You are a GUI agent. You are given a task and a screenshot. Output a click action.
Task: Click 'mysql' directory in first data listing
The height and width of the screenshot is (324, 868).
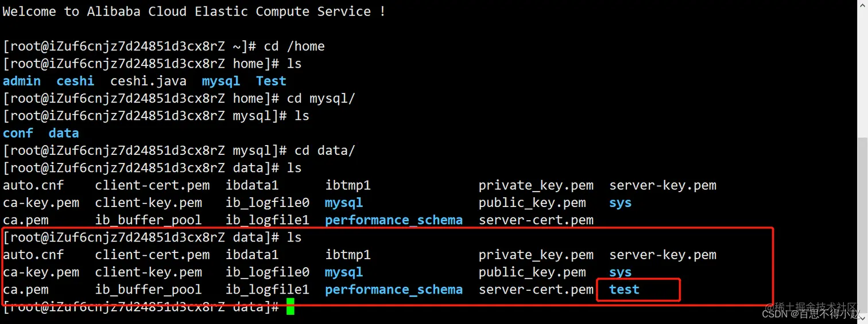pos(344,203)
